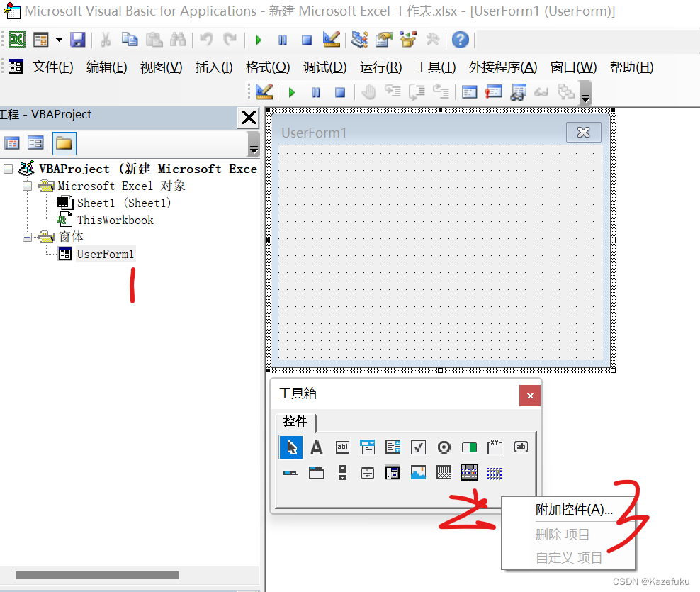The height and width of the screenshot is (592, 700).
Task: Click Reset stop icon in debug toolbar
Action: [340, 92]
